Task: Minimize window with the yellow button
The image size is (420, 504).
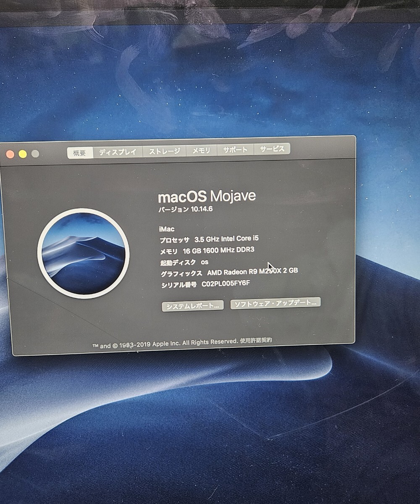Action: 23,154
